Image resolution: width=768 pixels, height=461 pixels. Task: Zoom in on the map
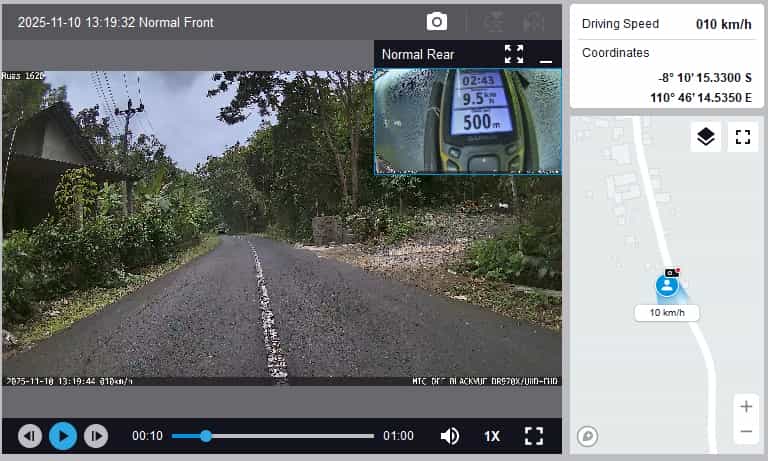pos(745,406)
